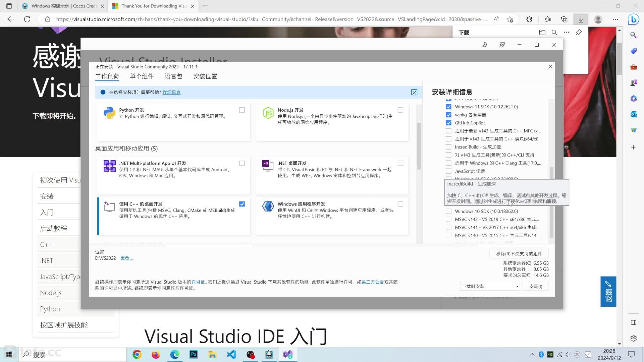Switch to the 语言包 tab
Image resolution: width=644 pixels, height=362 pixels.
click(173, 76)
